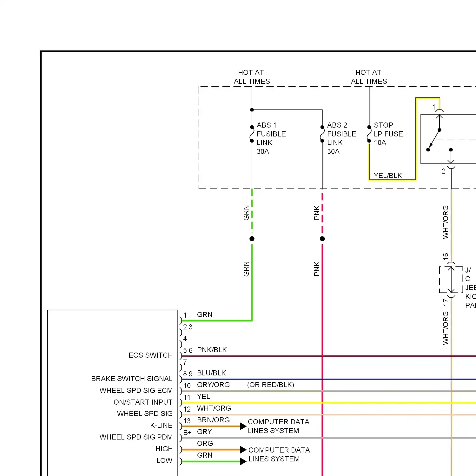Click junction connector pin 16 label
Image resolution: width=476 pixels, height=476 pixels.
point(446,256)
